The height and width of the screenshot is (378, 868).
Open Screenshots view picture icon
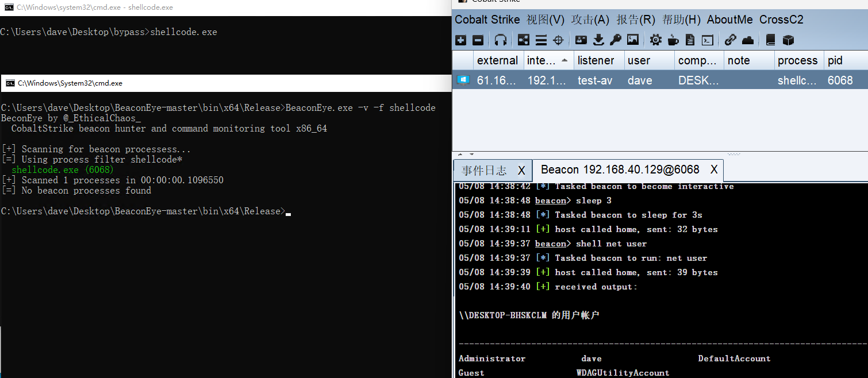(633, 40)
